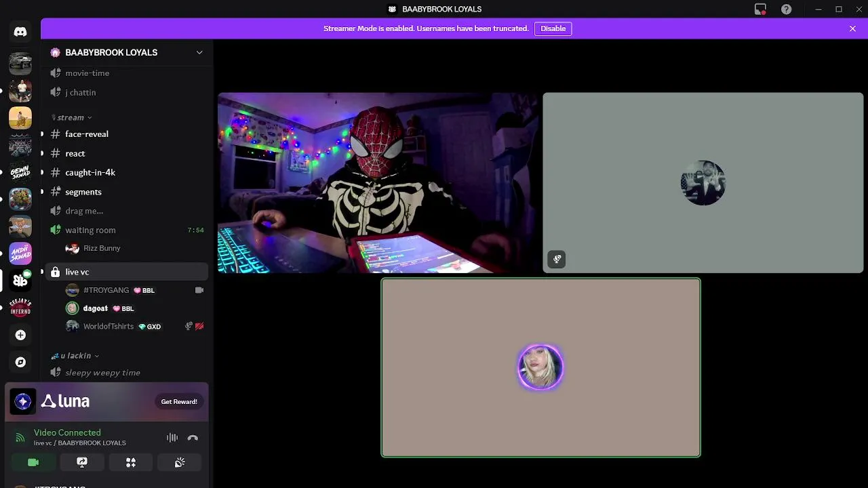Open Discover servers compass icon
The image size is (868, 488).
pyautogui.click(x=20, y=362)
